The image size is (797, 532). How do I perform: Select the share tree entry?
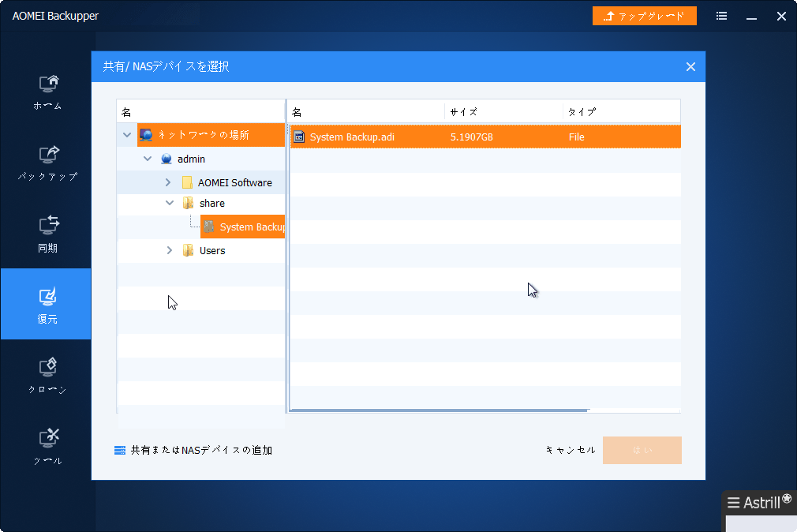(x=212, y=203)
